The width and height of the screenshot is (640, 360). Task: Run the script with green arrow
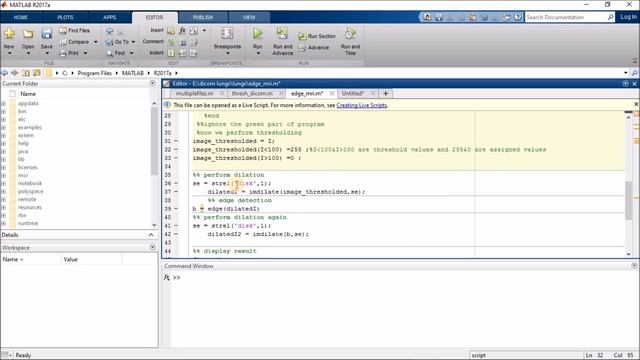click(x=258, y=33)
